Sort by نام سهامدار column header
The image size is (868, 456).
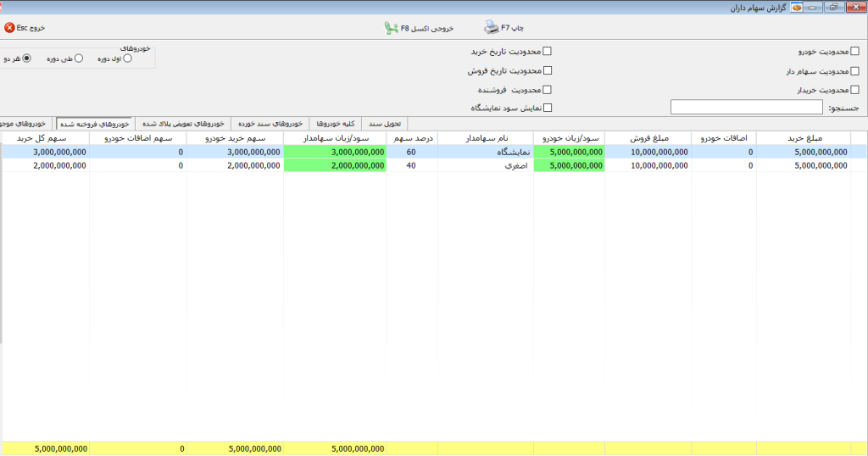pyautogui.click(x=487, y=138)
